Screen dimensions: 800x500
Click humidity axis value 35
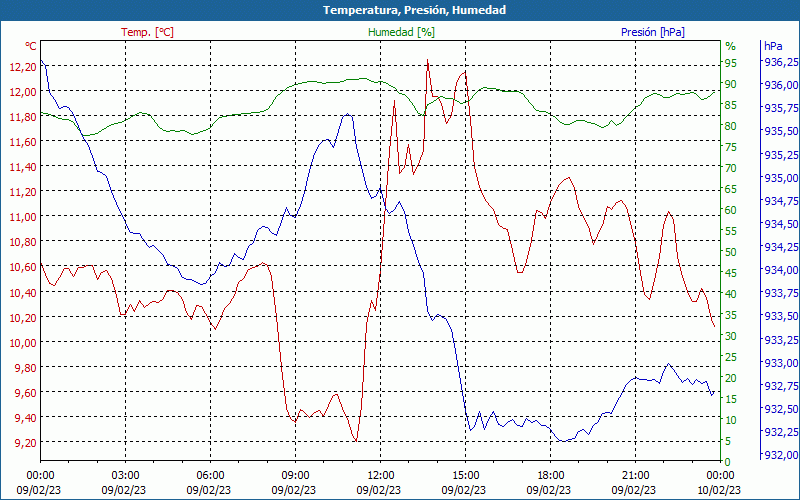tap(731, 315)
